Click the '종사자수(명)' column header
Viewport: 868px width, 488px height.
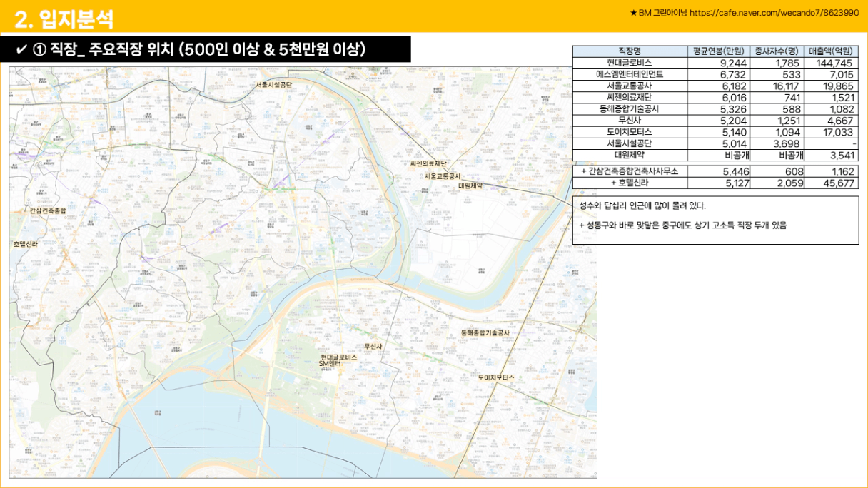click(777, 51)
